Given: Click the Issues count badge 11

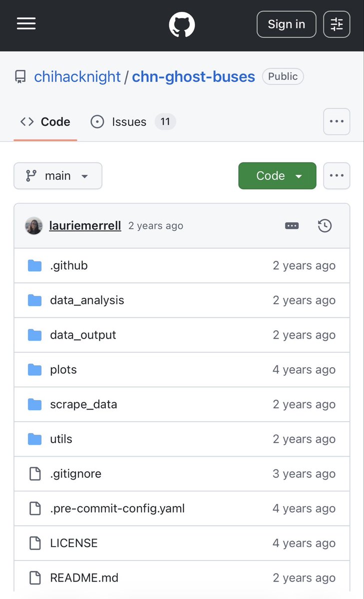Looking at the screenshot, I should 165,122.
